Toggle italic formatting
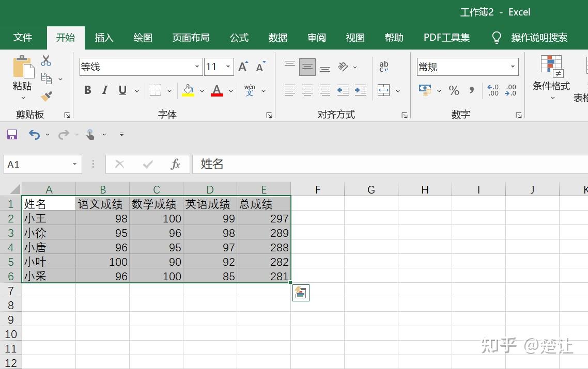 (105, 90)
